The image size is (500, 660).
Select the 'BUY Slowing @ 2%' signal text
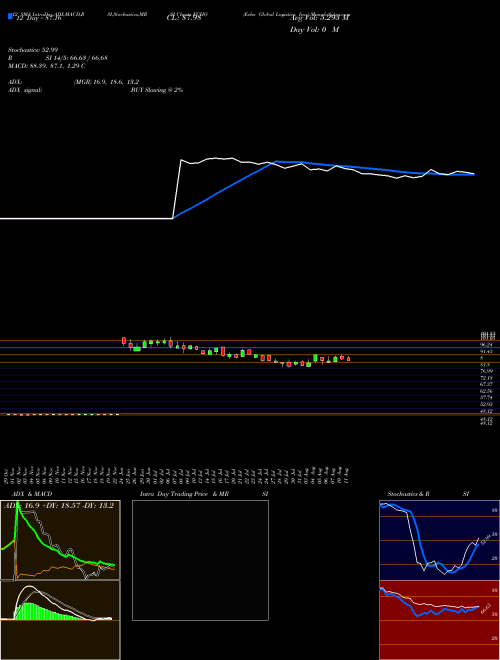[157, 90]
